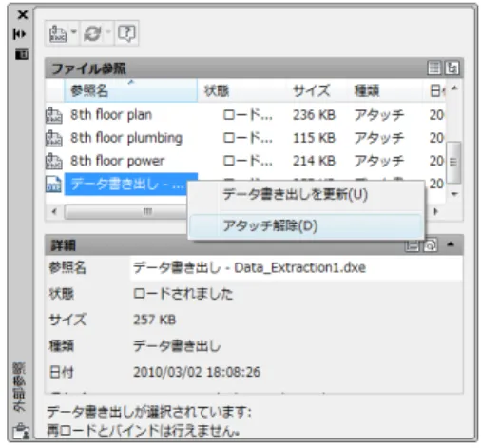
Task: Select the 8th floor plan row
Action: pyautogui.click(x=245, y=114)
